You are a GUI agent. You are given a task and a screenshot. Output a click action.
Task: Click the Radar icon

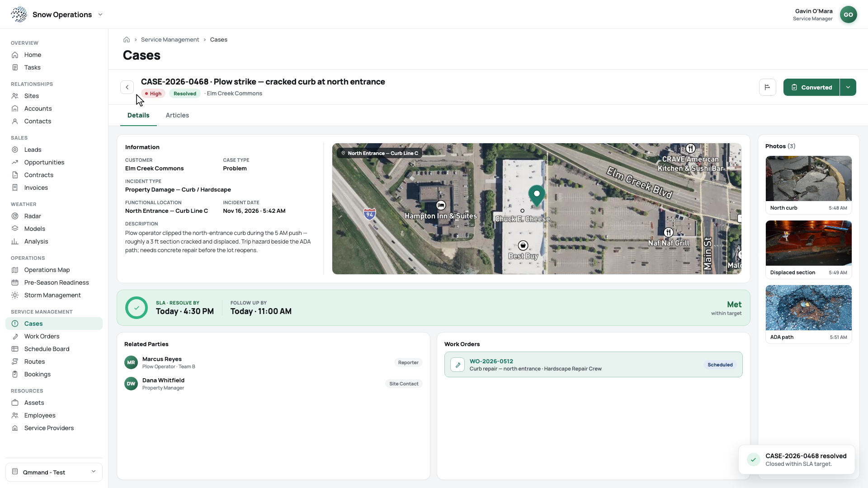point(15,216)
